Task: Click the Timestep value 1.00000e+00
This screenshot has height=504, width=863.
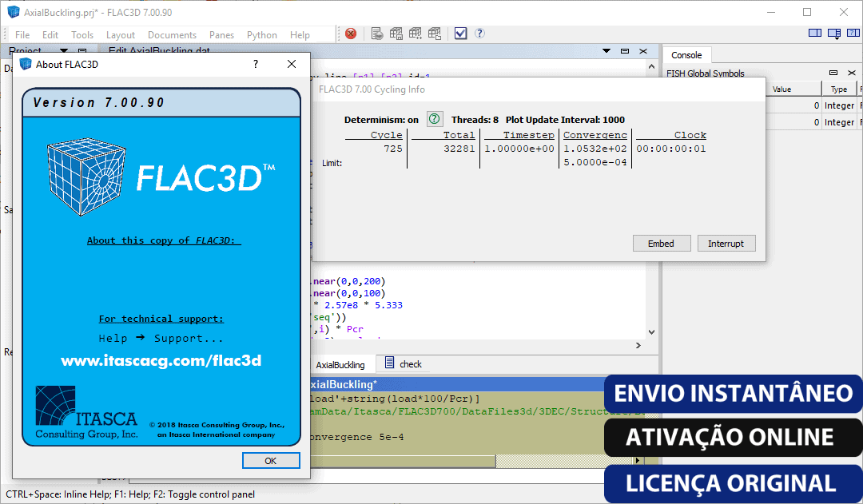Action: pos(519,149)
